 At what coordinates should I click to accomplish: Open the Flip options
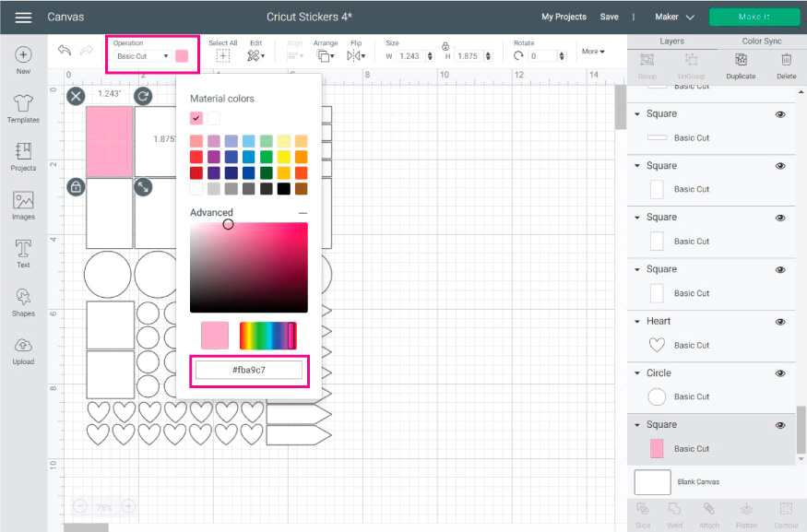pos(356,55)
